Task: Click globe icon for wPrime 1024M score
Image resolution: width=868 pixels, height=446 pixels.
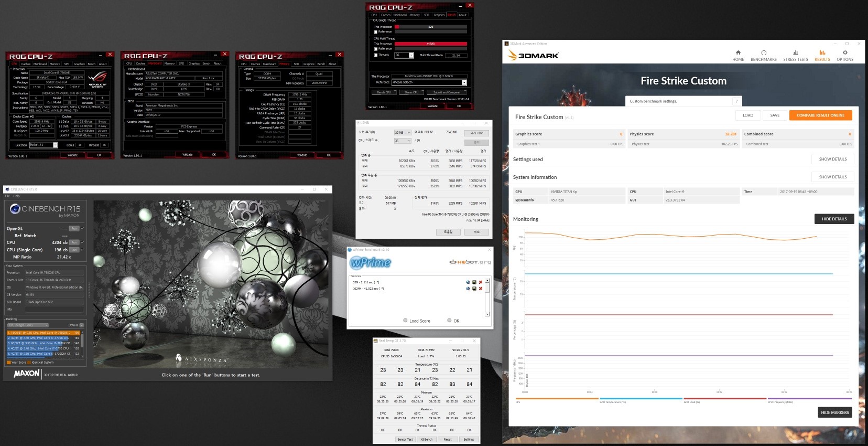Action: coord(468,289)
